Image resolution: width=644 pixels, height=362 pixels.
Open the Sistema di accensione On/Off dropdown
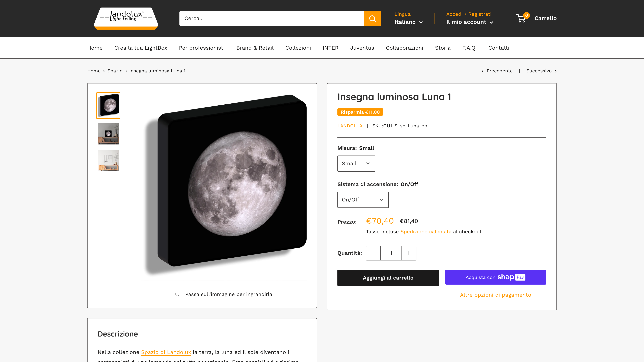(x=363, y=200)
